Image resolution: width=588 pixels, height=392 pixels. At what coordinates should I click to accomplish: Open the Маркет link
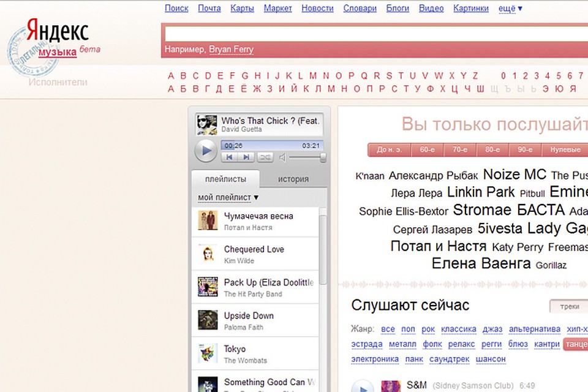277,8
